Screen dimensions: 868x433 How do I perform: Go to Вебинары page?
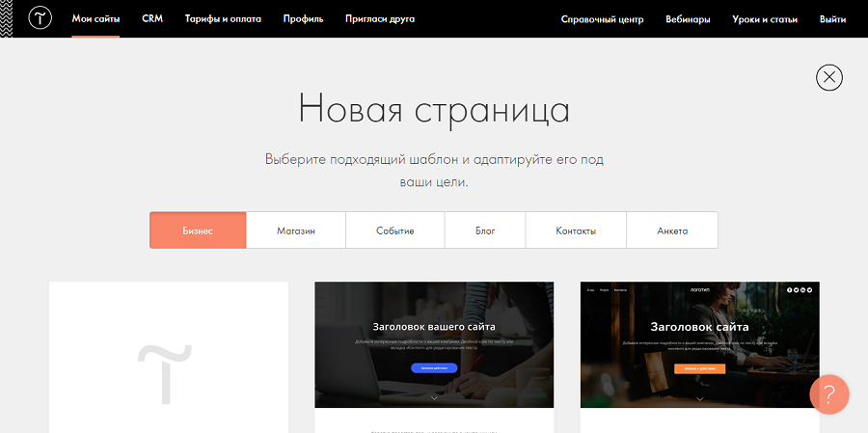[x=688, y=19]
